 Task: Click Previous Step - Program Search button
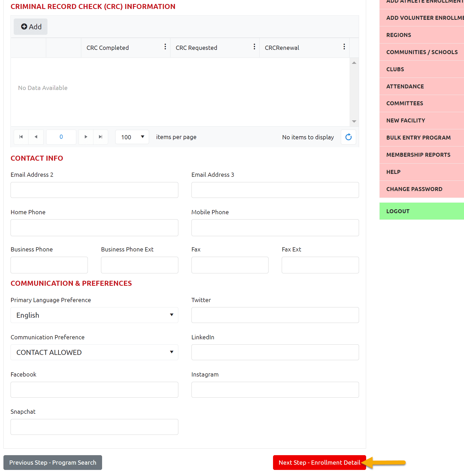[x=53, y=463]
